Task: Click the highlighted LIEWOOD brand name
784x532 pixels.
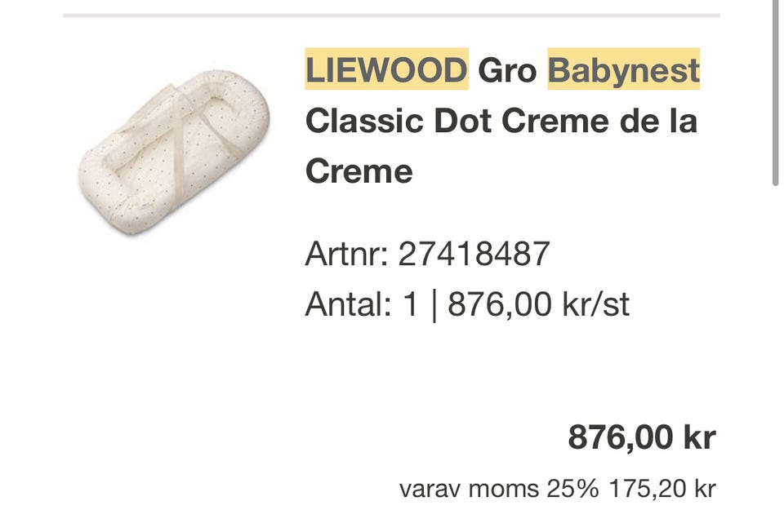Action: (386, 70)
